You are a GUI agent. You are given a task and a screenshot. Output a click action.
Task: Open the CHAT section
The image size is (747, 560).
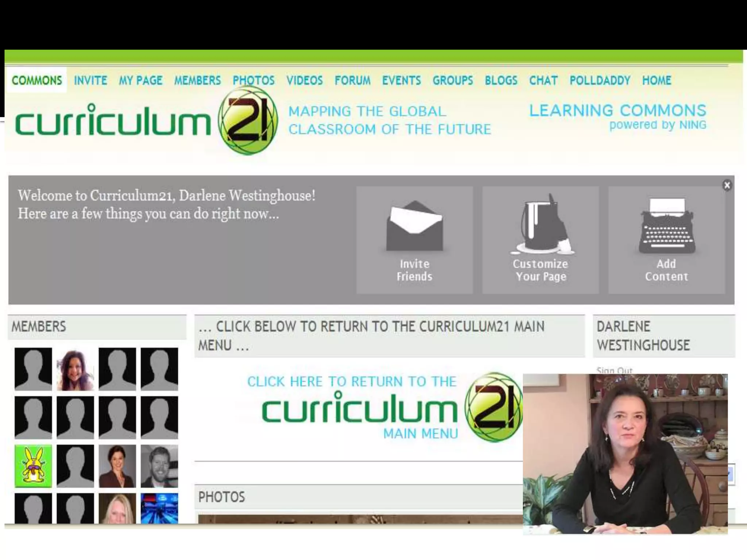click(x=543, y=80)
